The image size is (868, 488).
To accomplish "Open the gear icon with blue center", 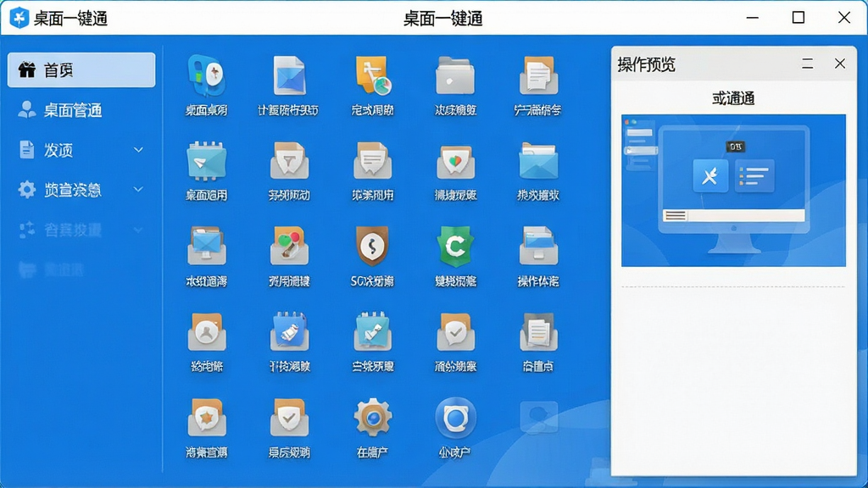I will coord(373,417).
